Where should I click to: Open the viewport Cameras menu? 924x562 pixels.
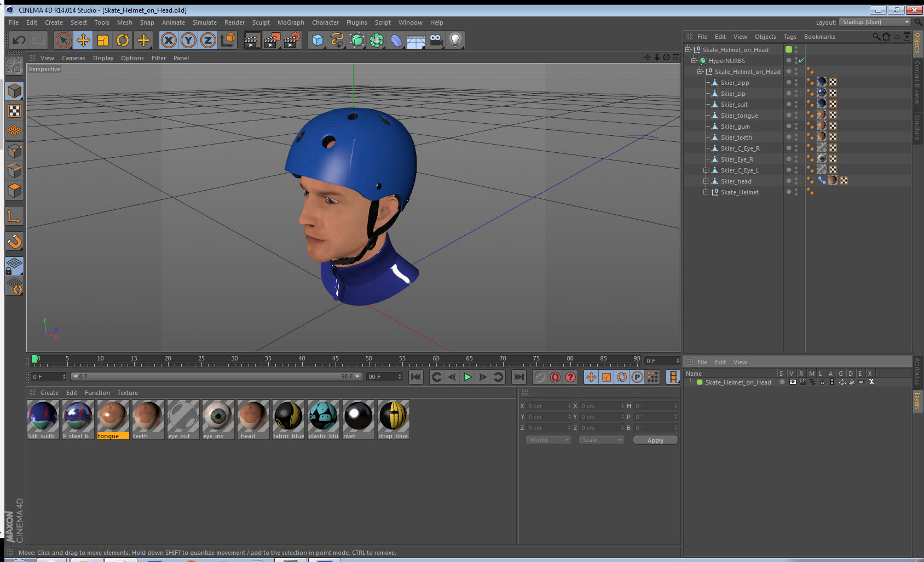click(73, 58)
